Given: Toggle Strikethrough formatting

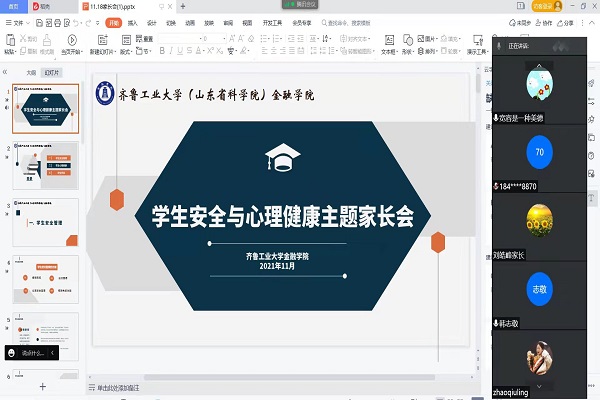Looking at the screenshot, I should pos(189,51).
